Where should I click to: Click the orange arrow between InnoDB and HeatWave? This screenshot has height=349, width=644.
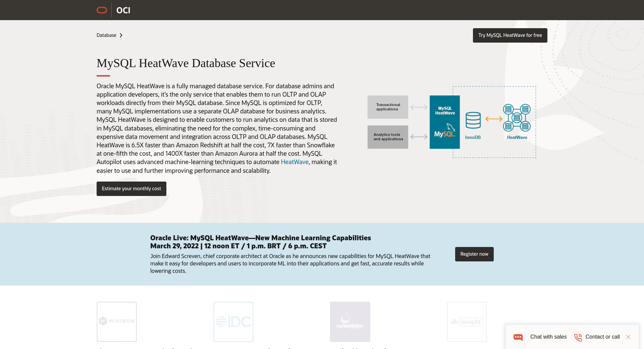tap(494, 119)
